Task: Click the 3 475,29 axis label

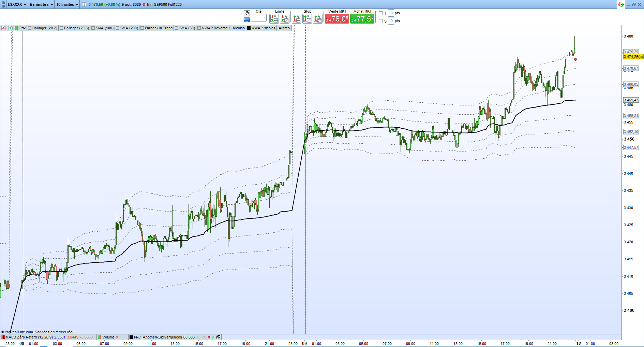Action: tap(631, 52)
